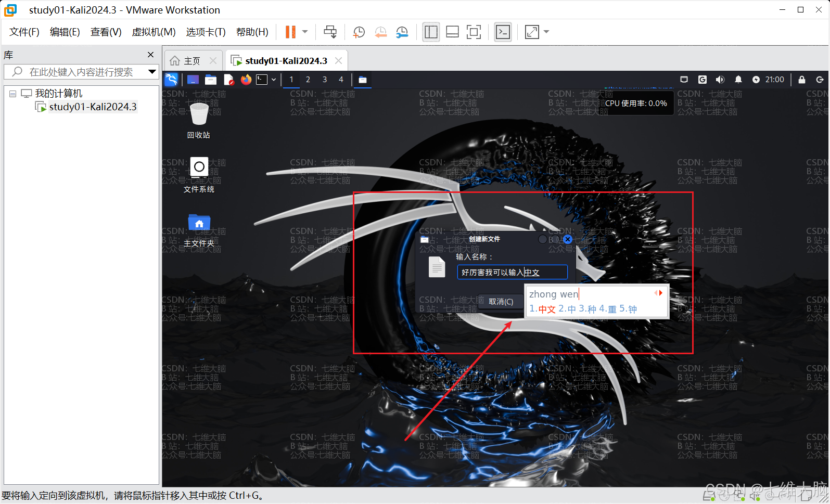
Task: Select the study01-Kali2024.3 tab
Action: point(286,61)
